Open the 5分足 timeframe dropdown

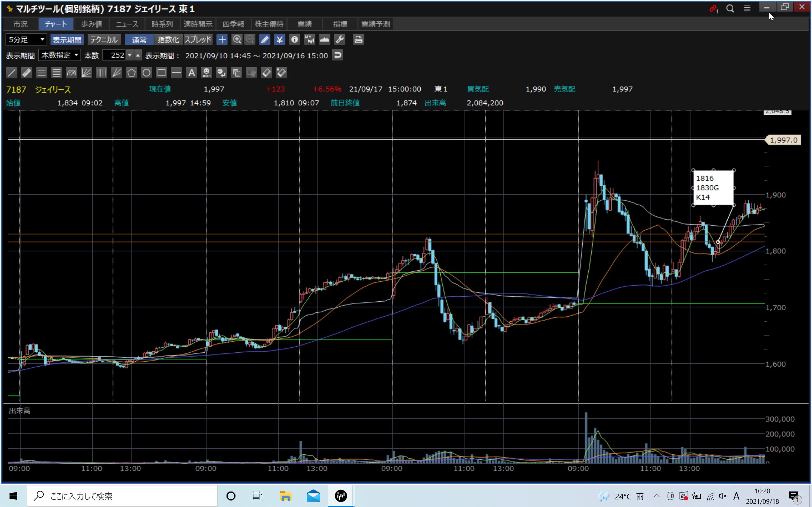[26, 40]
